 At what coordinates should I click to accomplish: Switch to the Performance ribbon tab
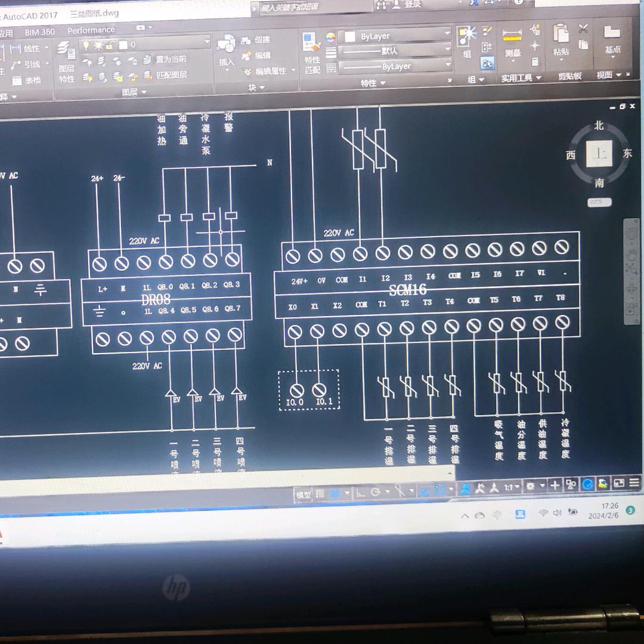[91, 30]
